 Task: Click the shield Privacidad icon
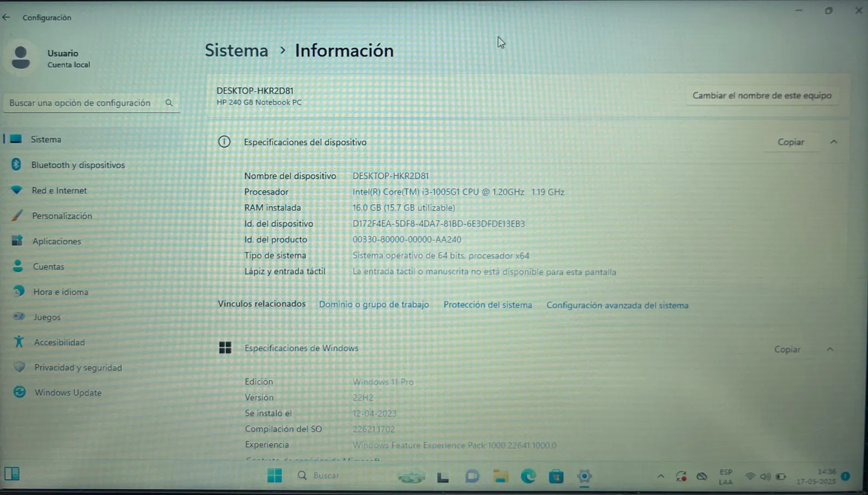coord(20,367)
